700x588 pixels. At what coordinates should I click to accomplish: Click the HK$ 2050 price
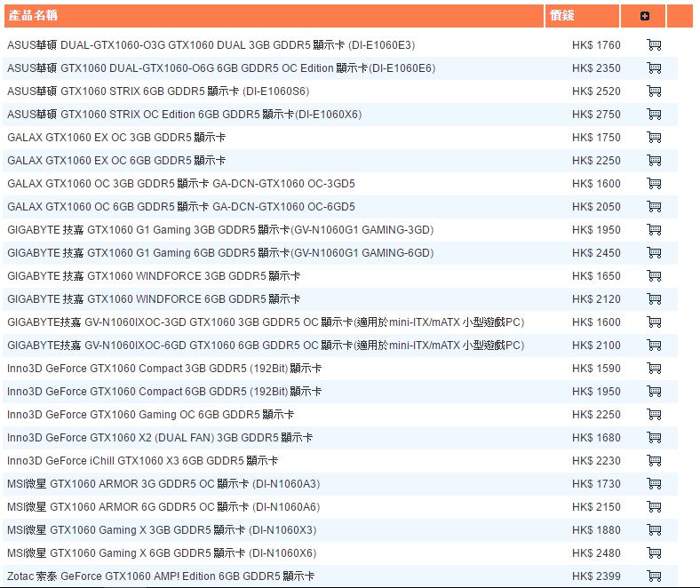click(596, 207)
